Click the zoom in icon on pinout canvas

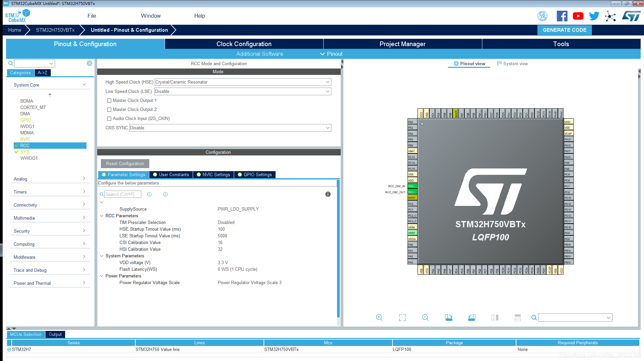[379, 317]
